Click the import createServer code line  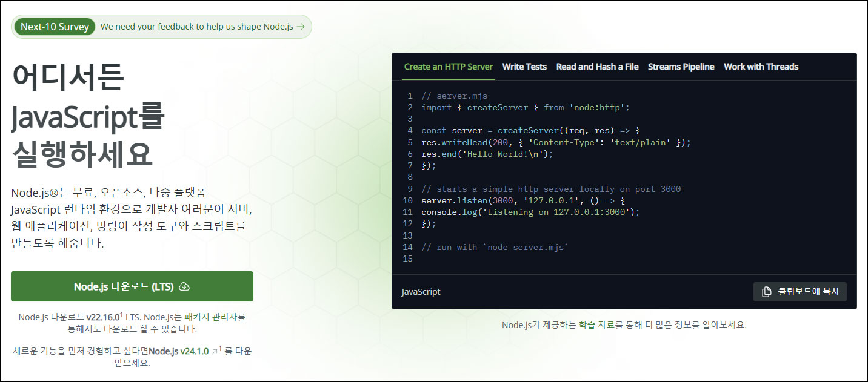coord(526,107)
